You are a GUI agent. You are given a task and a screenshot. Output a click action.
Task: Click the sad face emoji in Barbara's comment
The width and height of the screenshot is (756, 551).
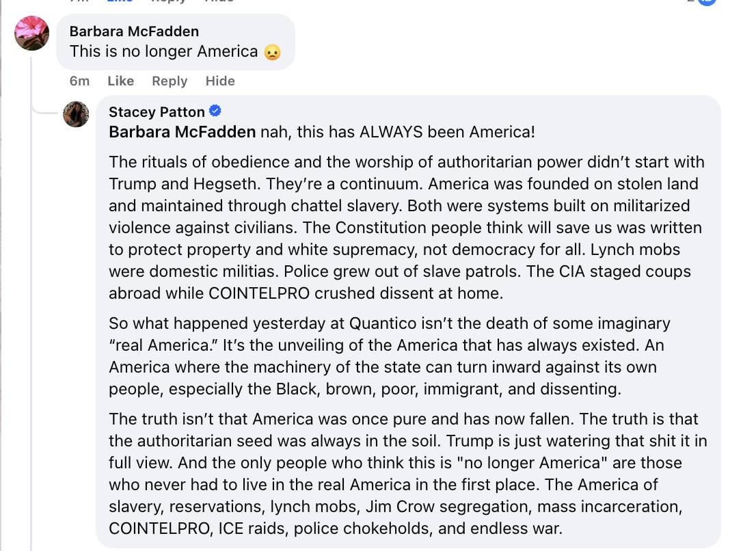[272, 52]
